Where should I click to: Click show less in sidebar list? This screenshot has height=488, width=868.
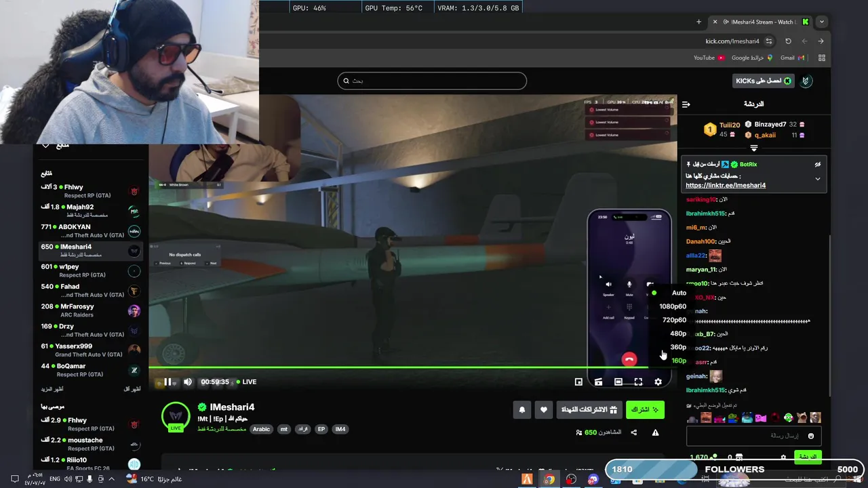coord(132,389)
